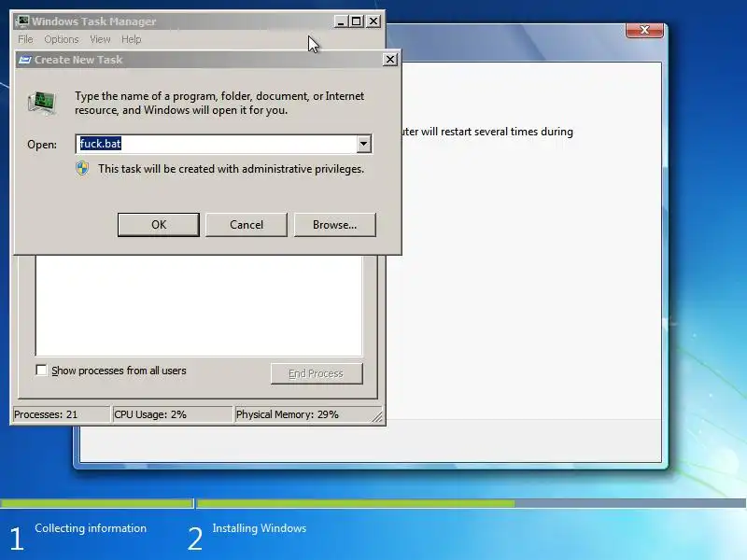747x560 pixels.
Task: Click the UAC shield icon
Action: tap(82, 169)
